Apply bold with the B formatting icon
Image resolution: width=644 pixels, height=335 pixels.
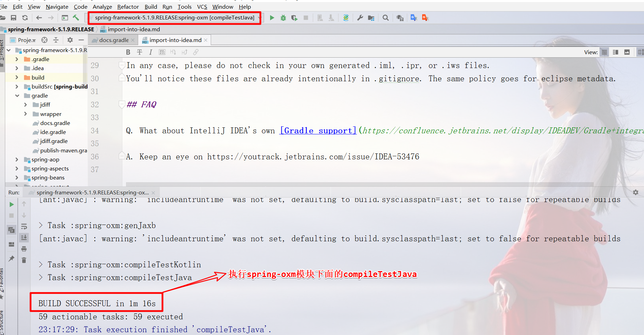pos(128,52)
